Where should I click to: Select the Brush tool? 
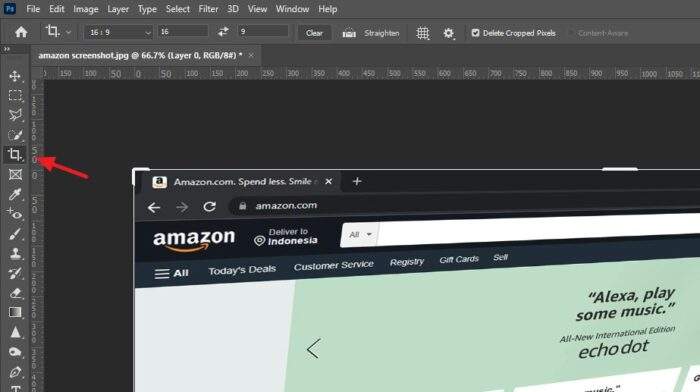15,234
